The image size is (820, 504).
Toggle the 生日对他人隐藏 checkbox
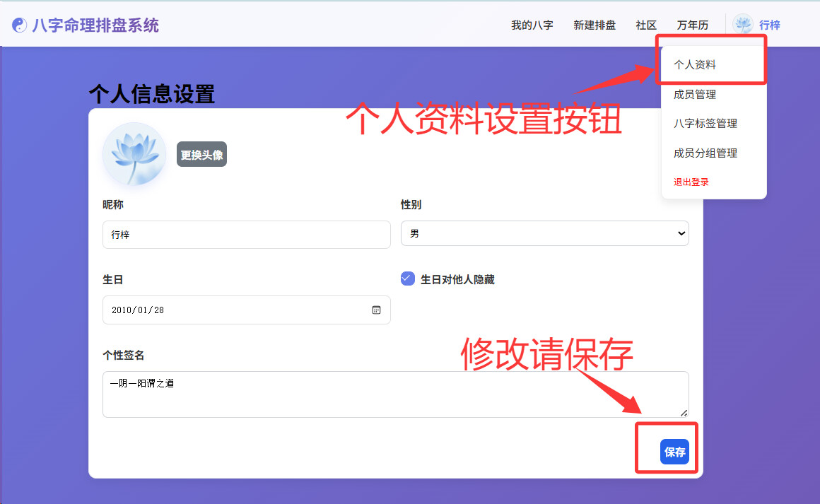408,279
